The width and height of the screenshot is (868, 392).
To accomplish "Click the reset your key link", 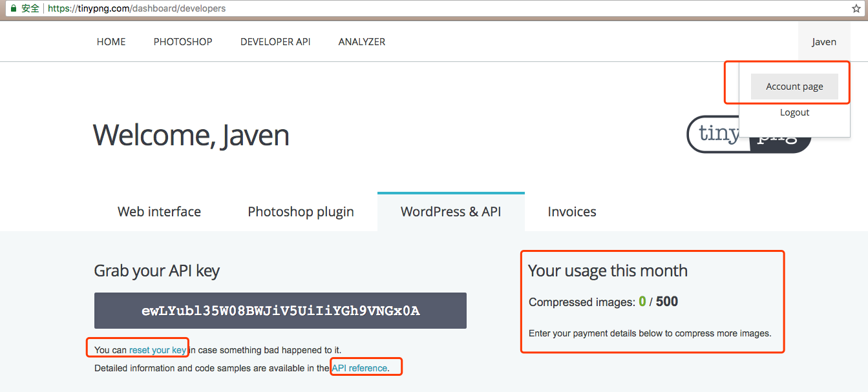I will pyautogui.click(x=158, y=350).
